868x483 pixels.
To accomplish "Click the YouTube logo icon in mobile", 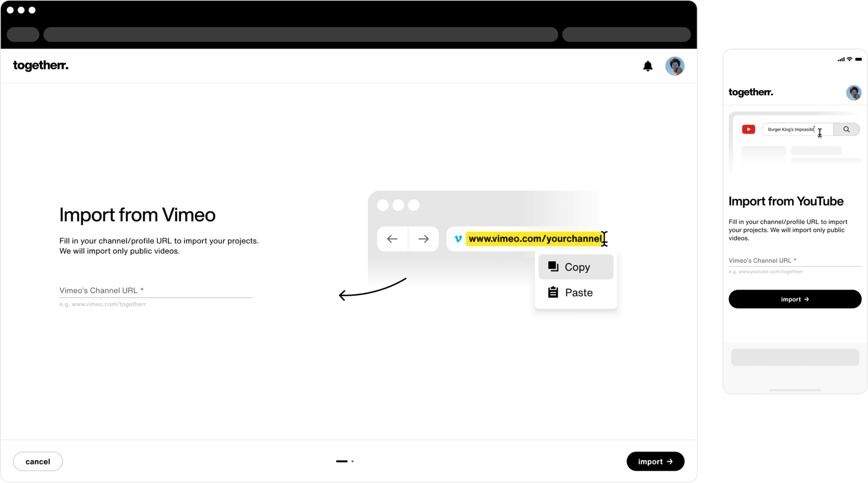I will [749, 129].
